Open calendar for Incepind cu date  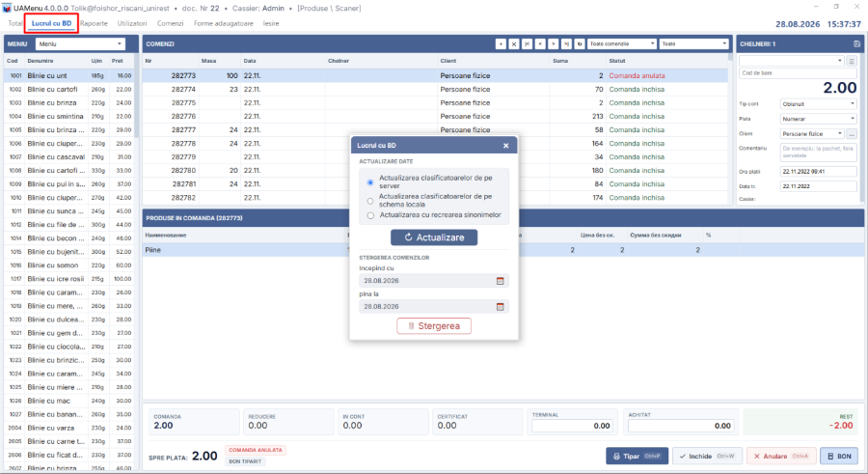click(500, 281)
